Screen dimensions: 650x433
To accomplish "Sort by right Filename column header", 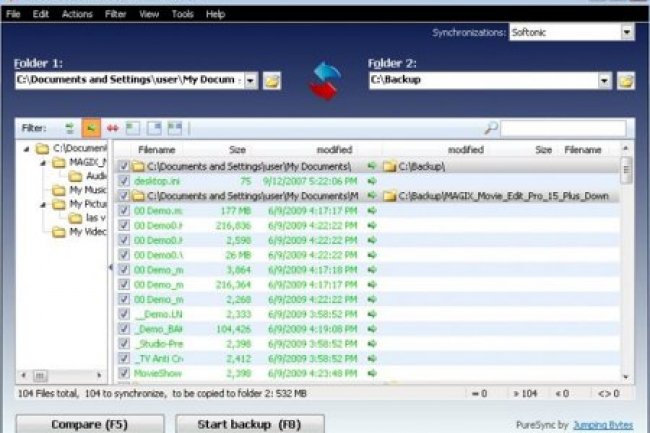I will 583,150.
